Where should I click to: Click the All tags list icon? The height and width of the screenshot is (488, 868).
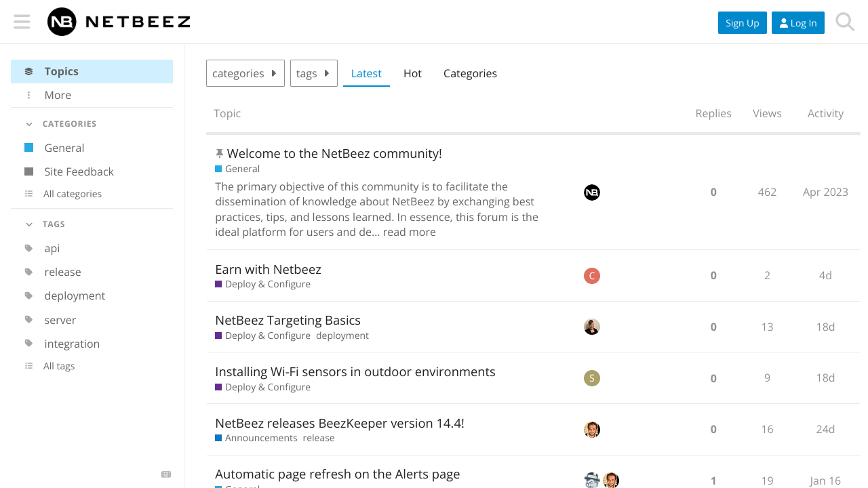click(28, 366)
